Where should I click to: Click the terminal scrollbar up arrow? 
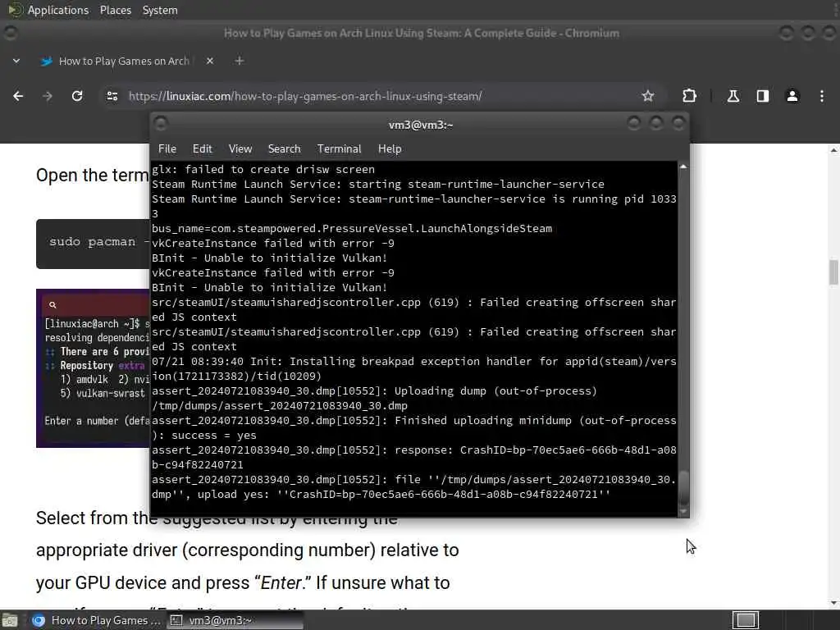pyautogui.click(x=683, y=167)
